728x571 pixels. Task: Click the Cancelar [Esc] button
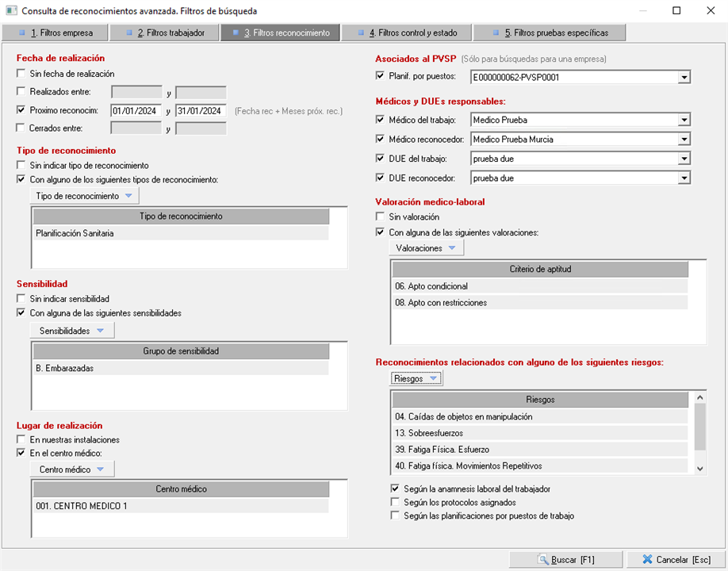pyautogui.click(x=676, y=559)
